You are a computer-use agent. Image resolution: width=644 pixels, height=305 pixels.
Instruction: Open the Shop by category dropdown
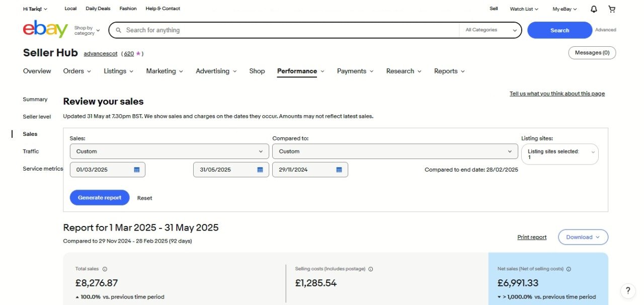(x=87, y=31)
